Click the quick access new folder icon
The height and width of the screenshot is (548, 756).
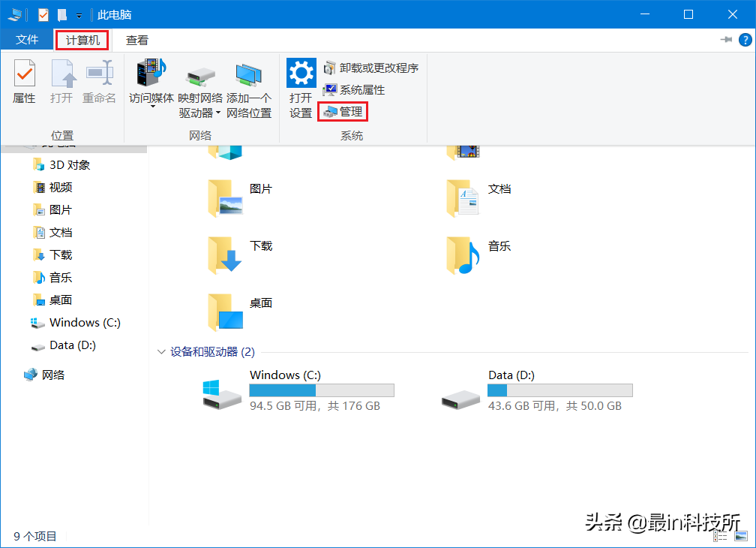(x=62, y=15)
